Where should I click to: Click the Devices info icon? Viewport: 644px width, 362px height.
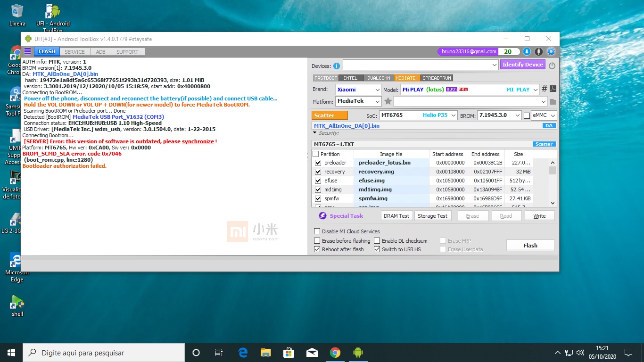pos(337,66)
